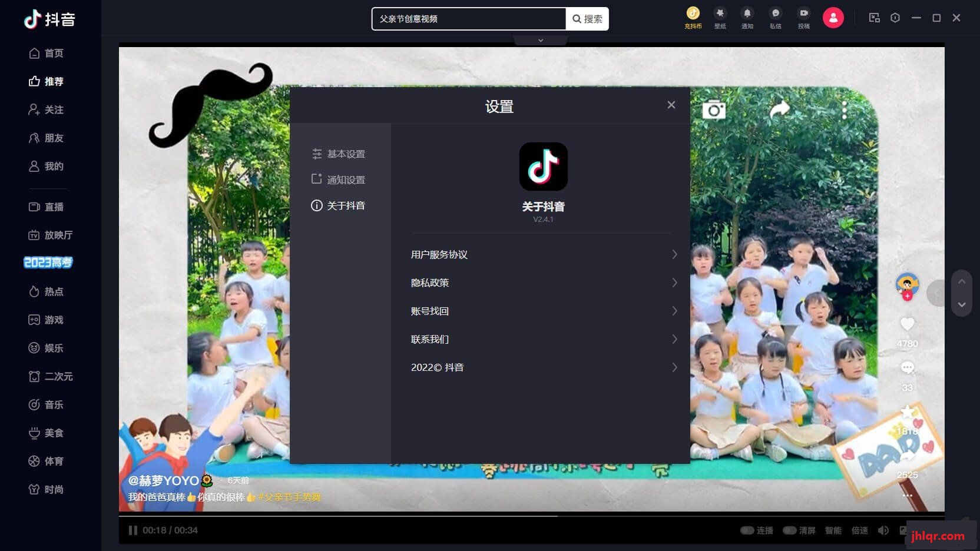The image size is (980, 551).
Task: Click the video progress bar
Action: coord(531,516)
